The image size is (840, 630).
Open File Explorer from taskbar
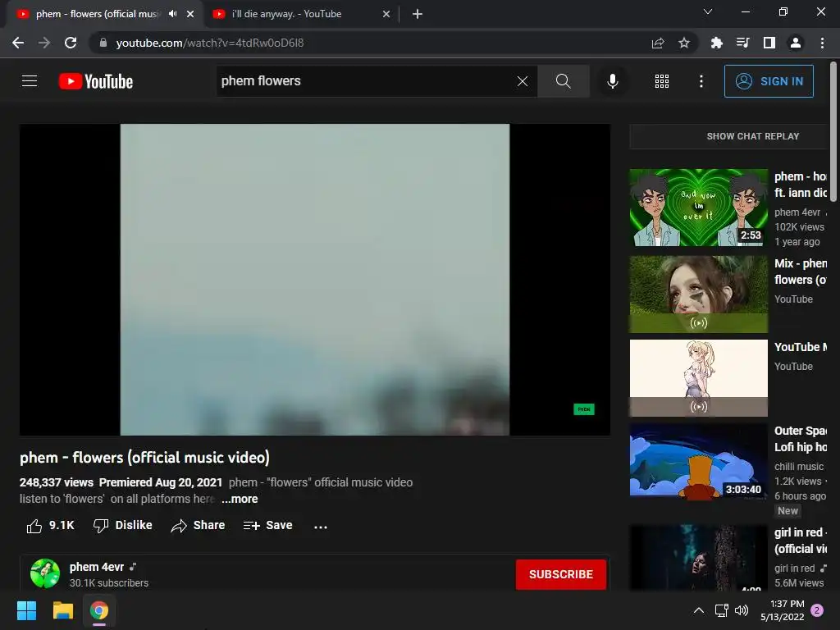point(62,610)
